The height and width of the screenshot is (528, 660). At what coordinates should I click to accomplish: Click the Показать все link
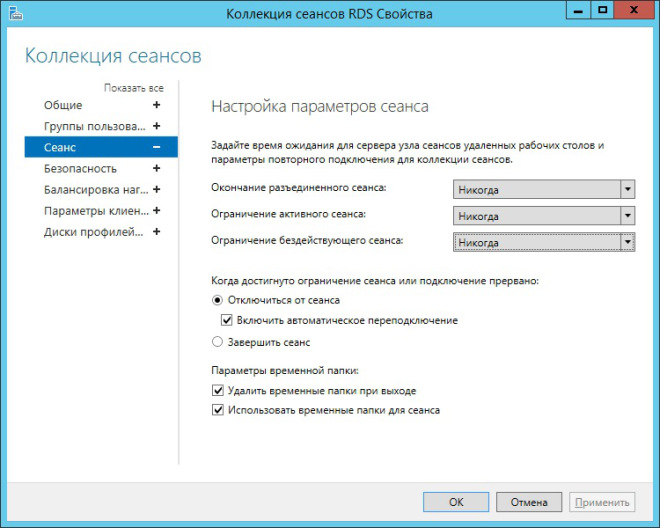point(133,88)
